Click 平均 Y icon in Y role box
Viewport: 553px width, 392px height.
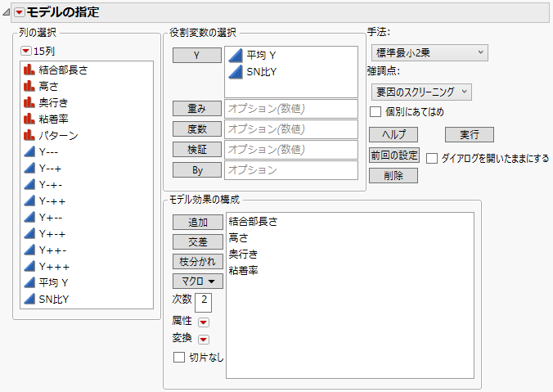point(236,56)
